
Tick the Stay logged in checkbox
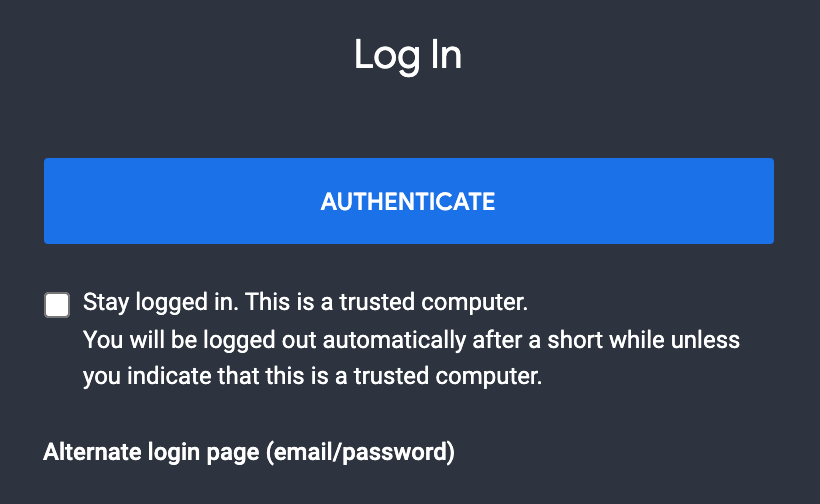click(x=57, y=305)
